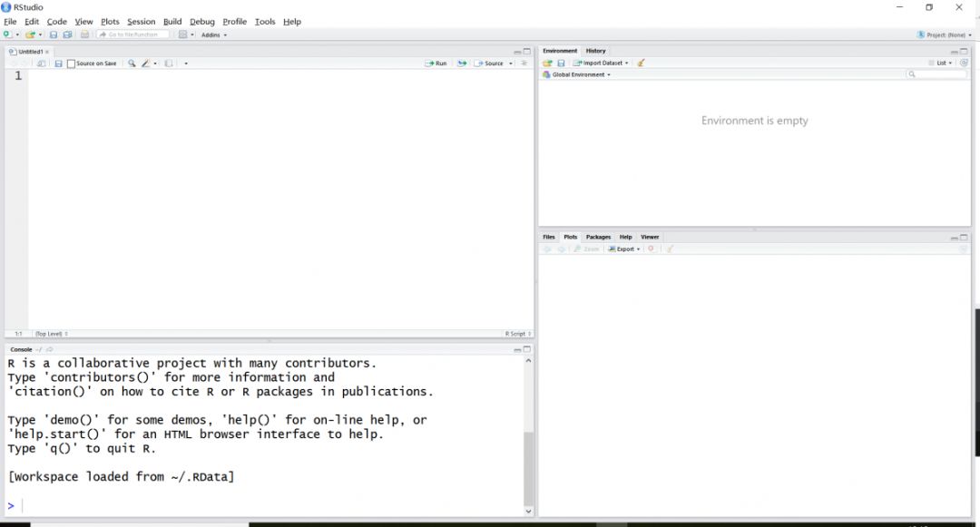Click Save Workspace icon in Environment
The height and width of the screenshot is (527, 980).
click(562, 63)
